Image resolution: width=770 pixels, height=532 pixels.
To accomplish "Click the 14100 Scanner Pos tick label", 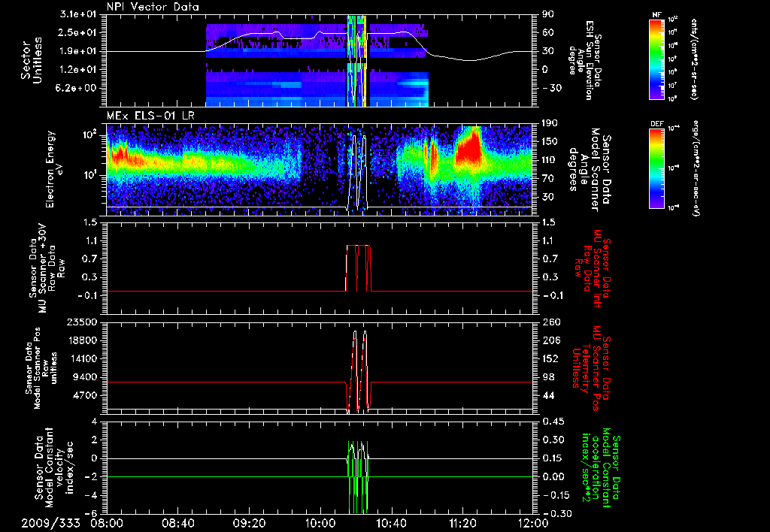I will 83,358.
